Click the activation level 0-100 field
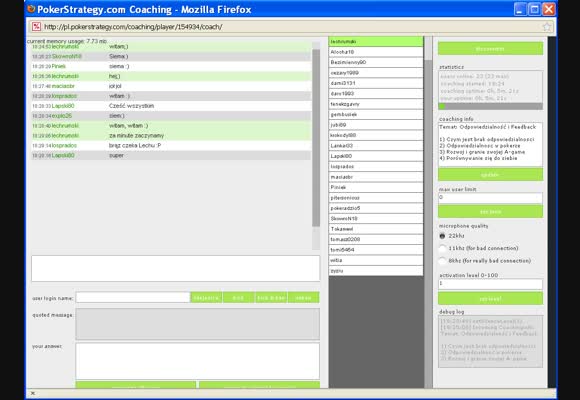Image resolution: width=580 pixels, height=400 pixels. tap(490, 284)
